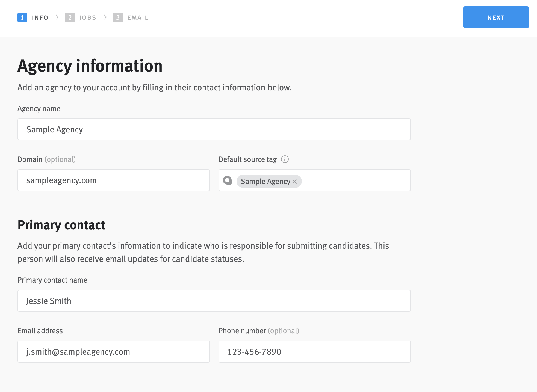
Task: Click the NEXT button
Action: 496,17
